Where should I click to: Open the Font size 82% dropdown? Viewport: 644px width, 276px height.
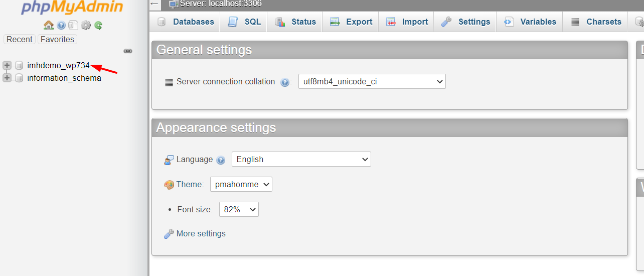click(239, 209)
